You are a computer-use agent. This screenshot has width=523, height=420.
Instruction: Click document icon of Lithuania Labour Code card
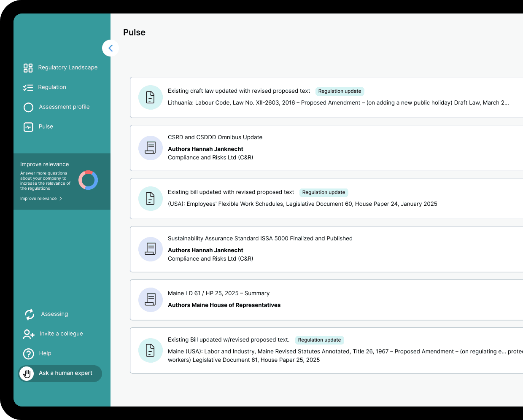click(151, 97)
